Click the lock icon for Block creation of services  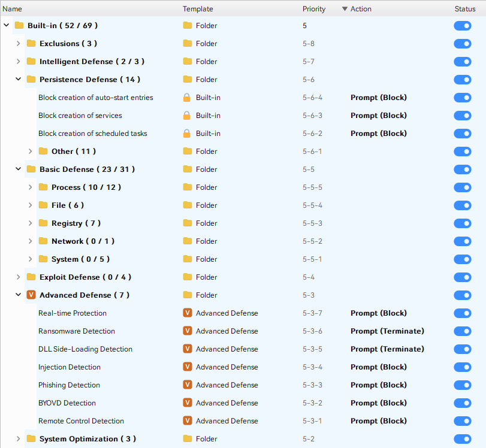tap(187, 116)
